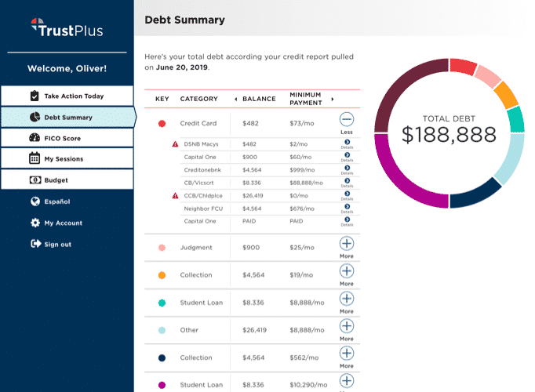Click warning triangle beside CCB/Chldplce

176,196
